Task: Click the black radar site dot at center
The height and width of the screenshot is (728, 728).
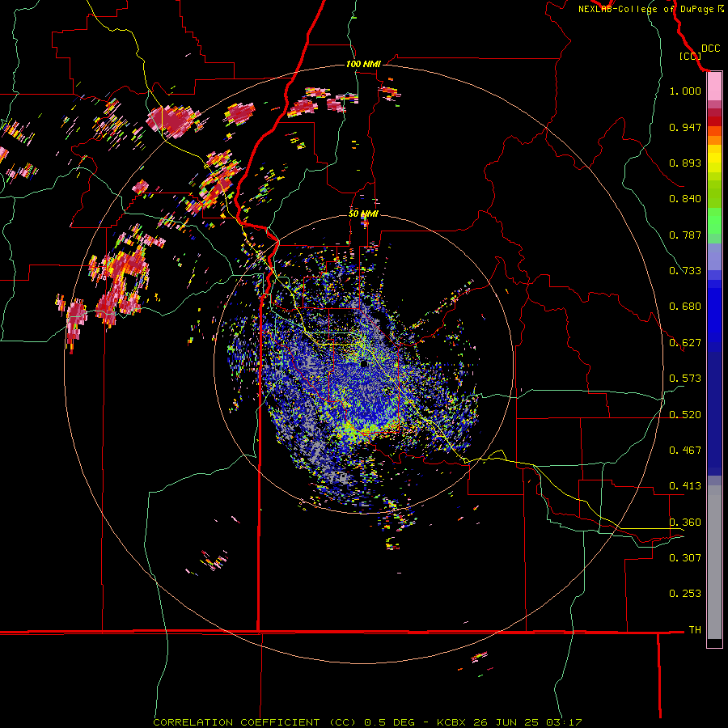Action: point(363,363)
